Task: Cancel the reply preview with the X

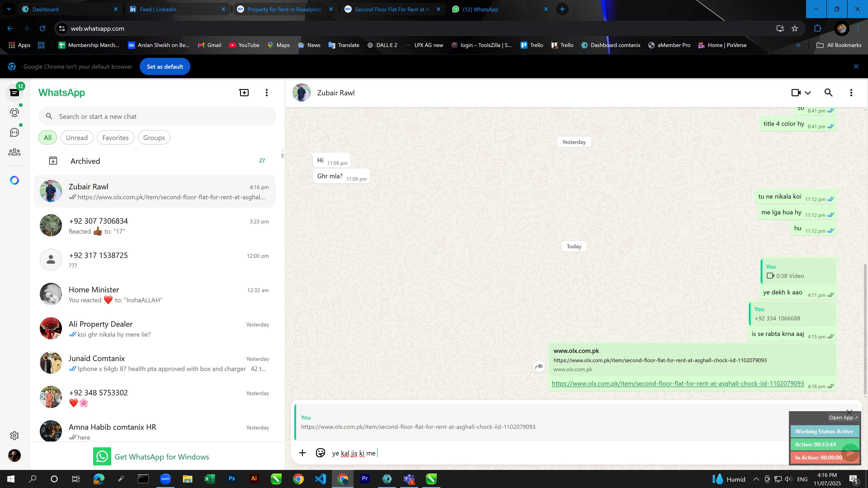Action: click(x=849, y=412)
